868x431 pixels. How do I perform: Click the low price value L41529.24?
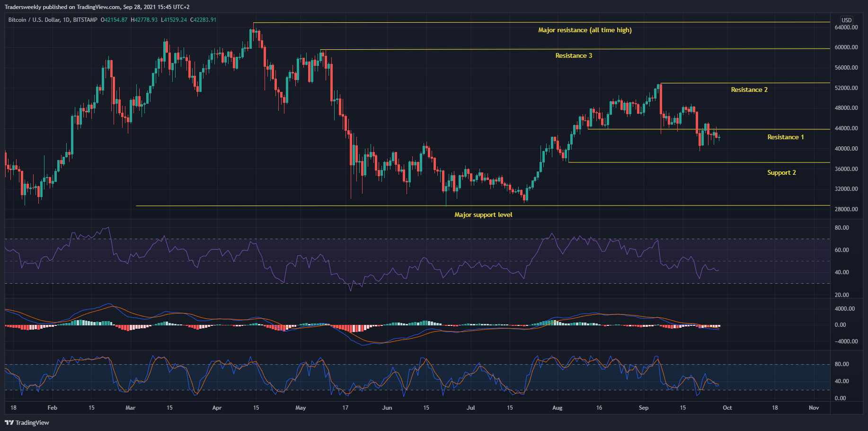(174, 20)
